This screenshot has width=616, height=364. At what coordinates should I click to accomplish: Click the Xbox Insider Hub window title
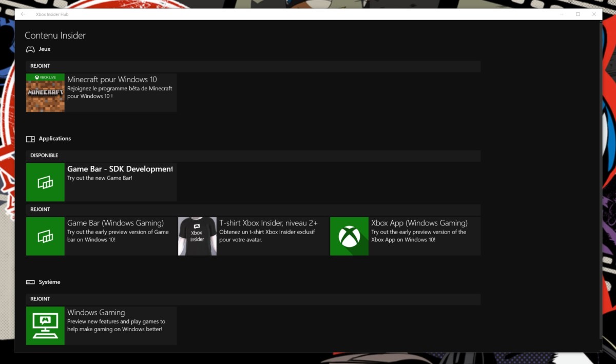click(x=52, y=14)
